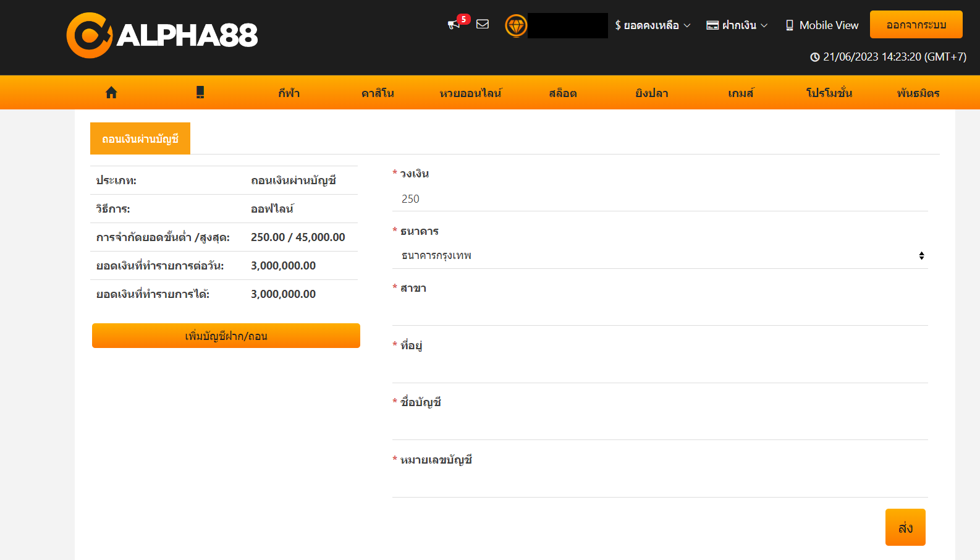Click the ยอดเงินที่ทำรายการได้ label
The image size is (980, 560).
pos(153,294)
